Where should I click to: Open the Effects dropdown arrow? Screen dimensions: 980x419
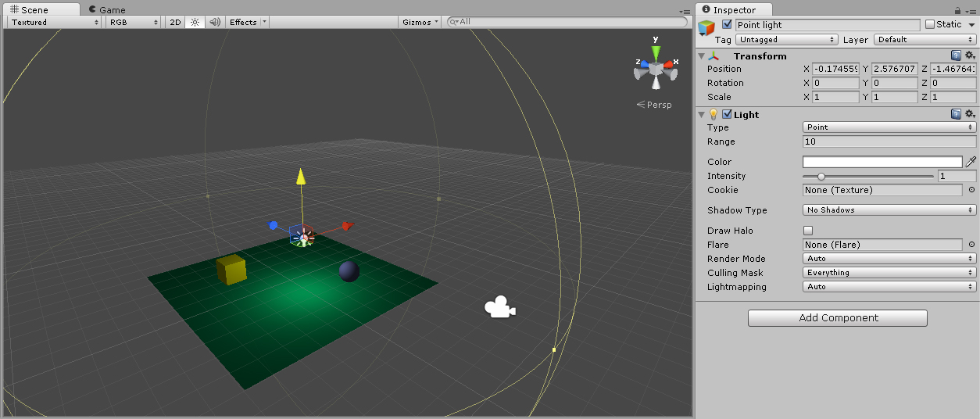pos(265,22)
